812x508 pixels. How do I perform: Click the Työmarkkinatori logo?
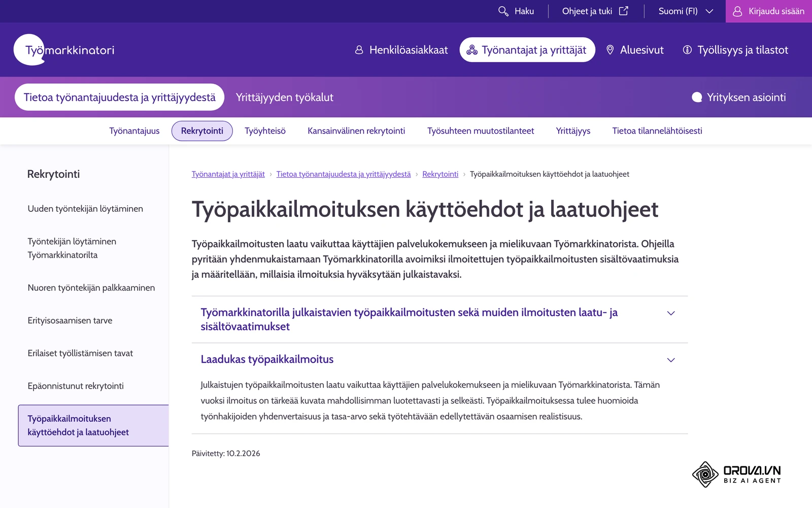[x=64, y=50]
